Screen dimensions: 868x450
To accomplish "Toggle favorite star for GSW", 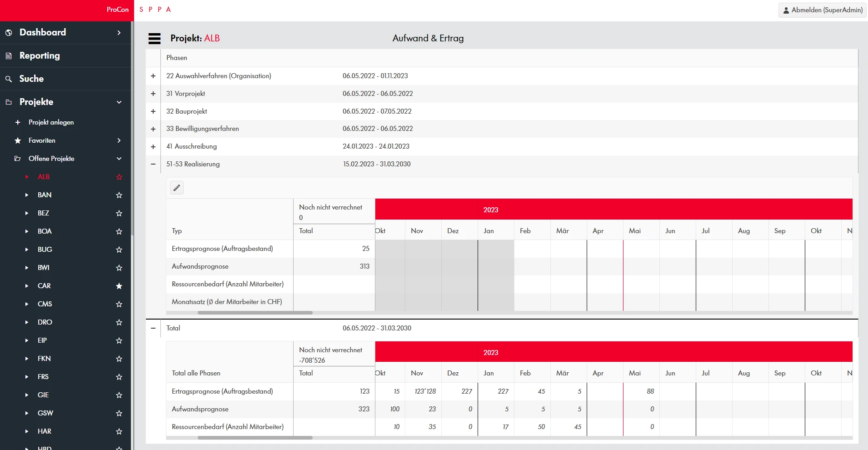I will coord(119,413).
